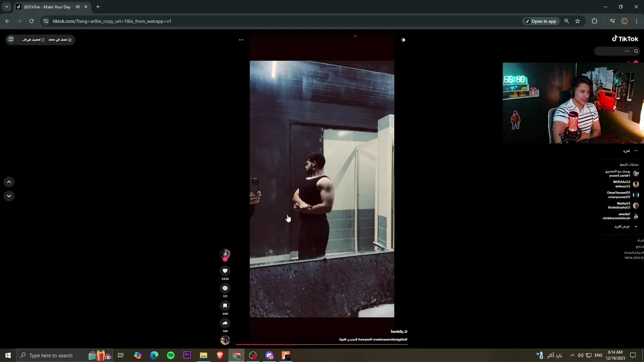Click the TikTok logo
This screenshot has width=644, height=362.
pyautogui.click(x=625, y=39)
